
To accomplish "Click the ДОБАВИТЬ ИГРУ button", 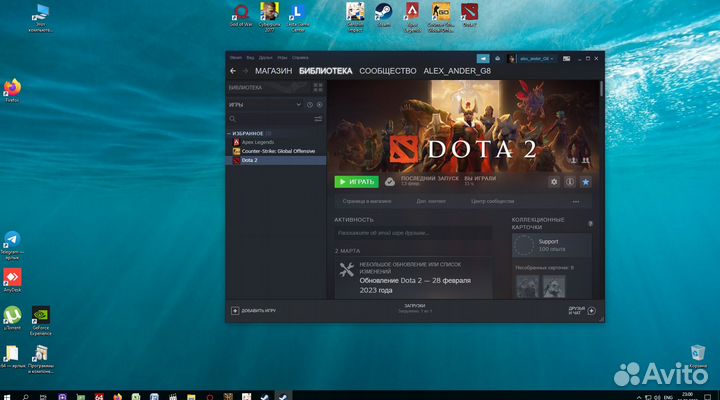I will pyautogui.click(x=253, y=311).
